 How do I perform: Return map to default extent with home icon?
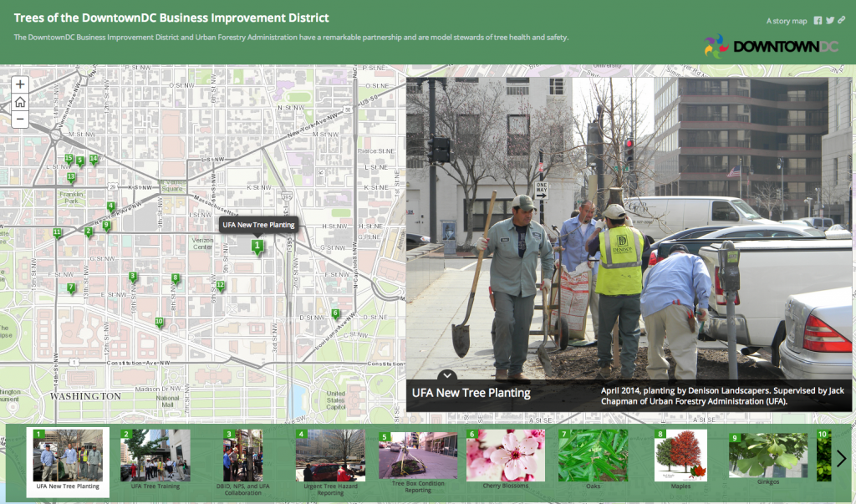(19, 102)
